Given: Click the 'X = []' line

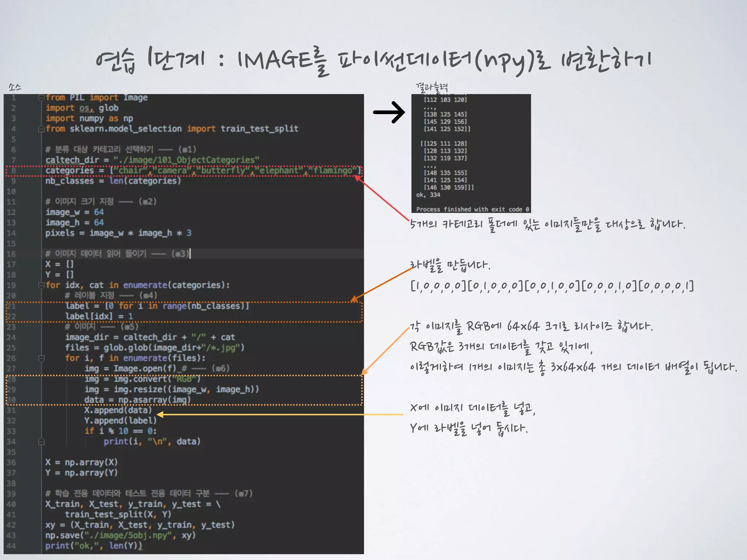Looking at the screenshot, I should (x=59, y=264).
